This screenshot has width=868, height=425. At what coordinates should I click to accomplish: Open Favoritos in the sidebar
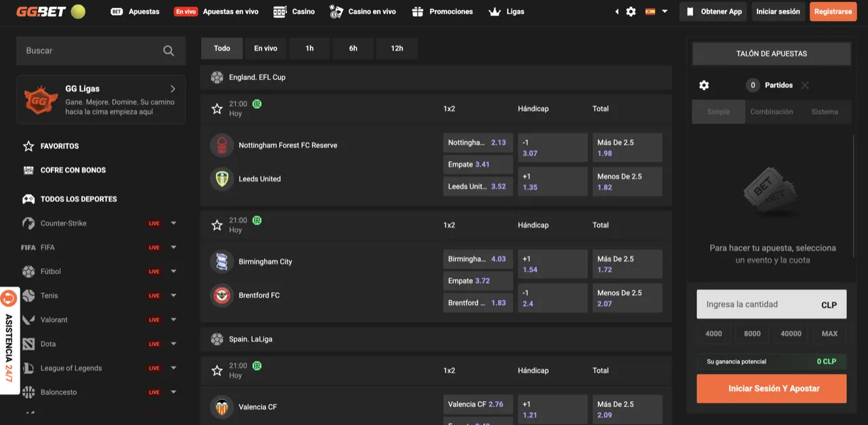coord(60,146)
